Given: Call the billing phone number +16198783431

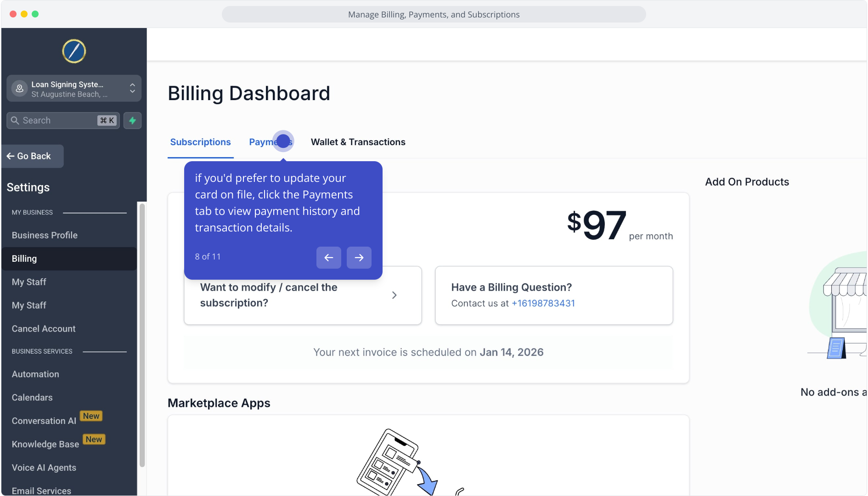Looking at the screenshot, I should click(x=543, y=303).
